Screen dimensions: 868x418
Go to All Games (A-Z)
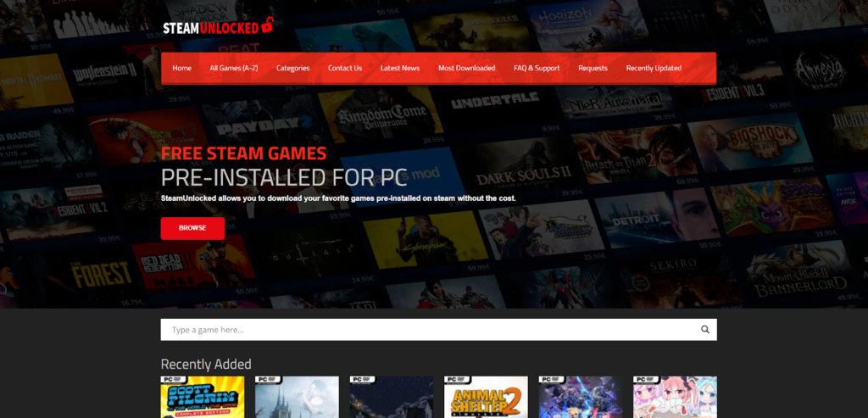click(234, 68)
